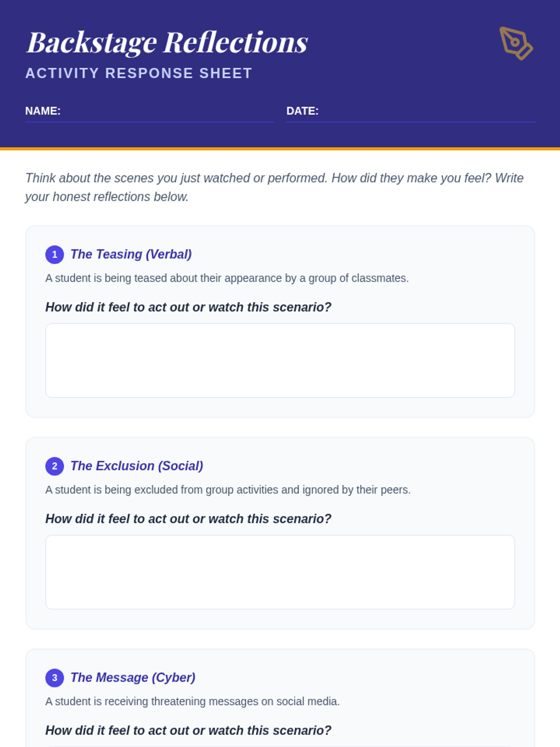Click the pen nib icon in the header
The width and height of the screenshot is (560, 747).
point(516,43)
